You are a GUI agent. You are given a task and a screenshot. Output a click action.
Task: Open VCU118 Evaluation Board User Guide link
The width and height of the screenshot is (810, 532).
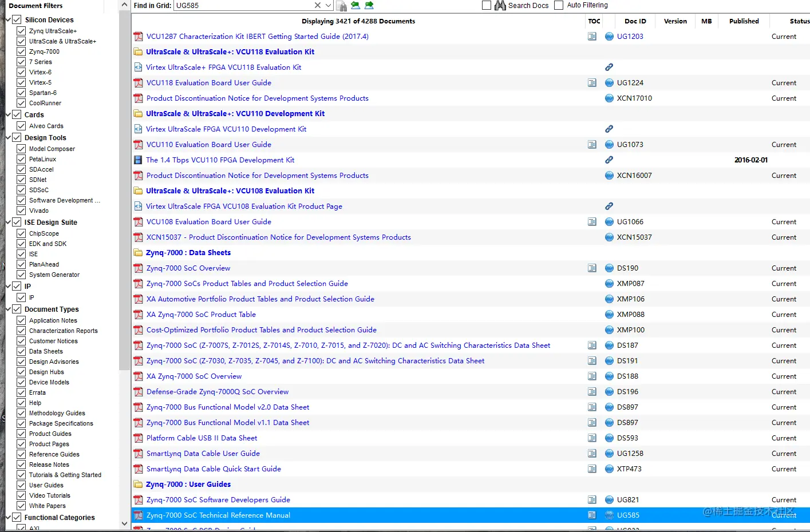(x=209, y=83)
